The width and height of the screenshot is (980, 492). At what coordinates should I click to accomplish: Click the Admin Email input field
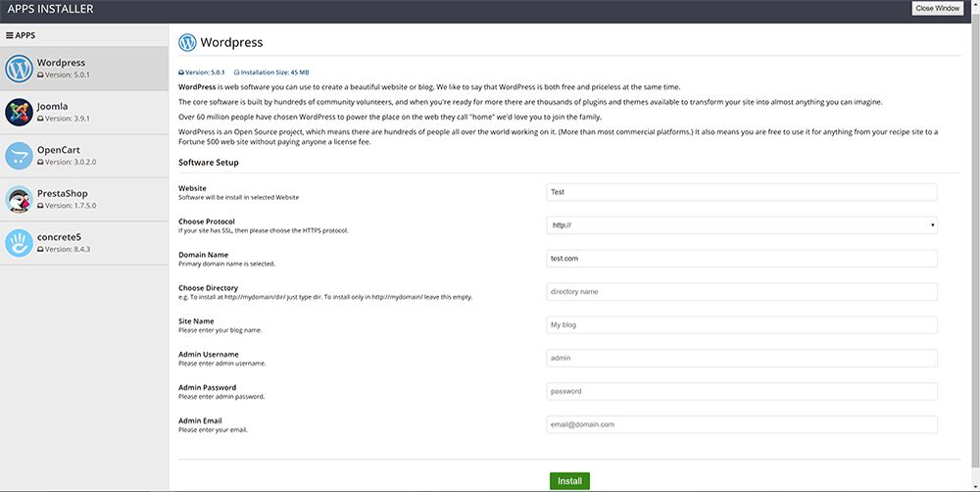click(x=741, y=423)
